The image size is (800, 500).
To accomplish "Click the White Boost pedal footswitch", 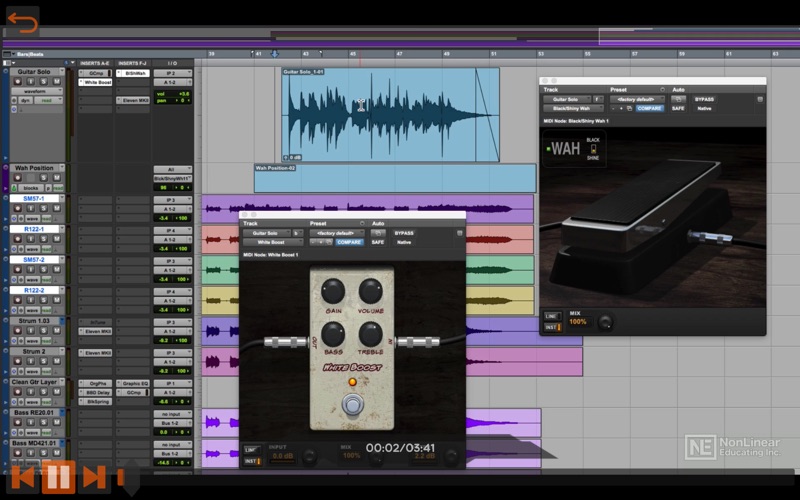I will click(352, 404).
